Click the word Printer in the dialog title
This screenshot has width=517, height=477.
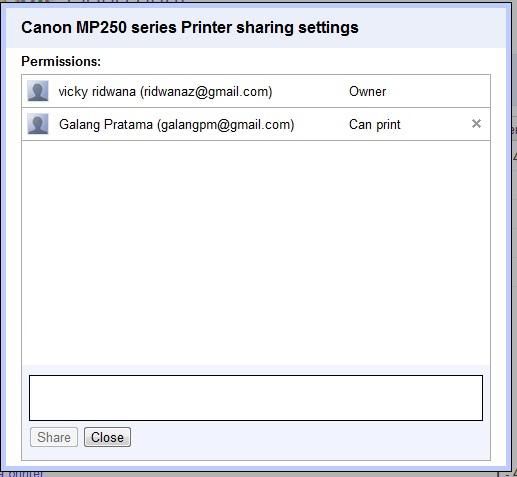(x=206, y=27)
